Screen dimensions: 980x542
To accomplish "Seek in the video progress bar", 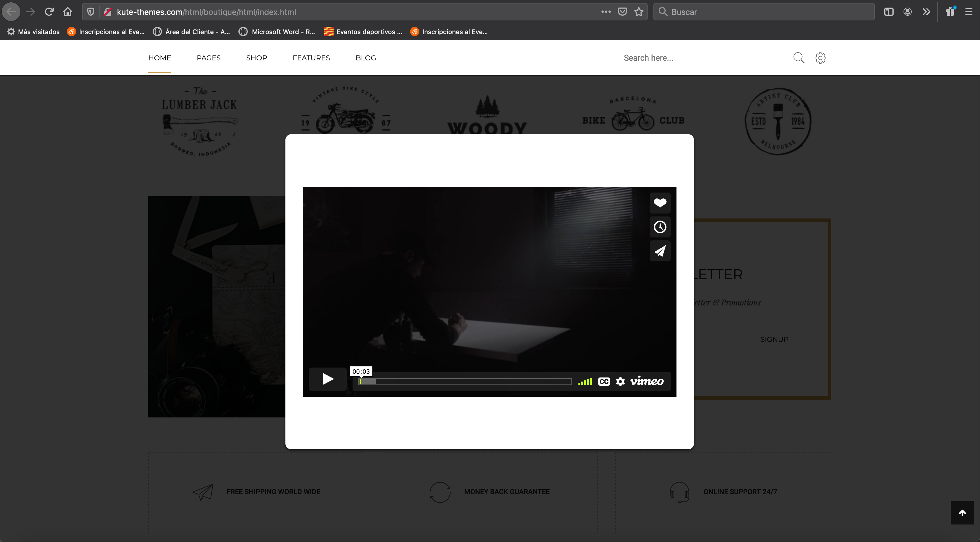I will coord(465,382).
